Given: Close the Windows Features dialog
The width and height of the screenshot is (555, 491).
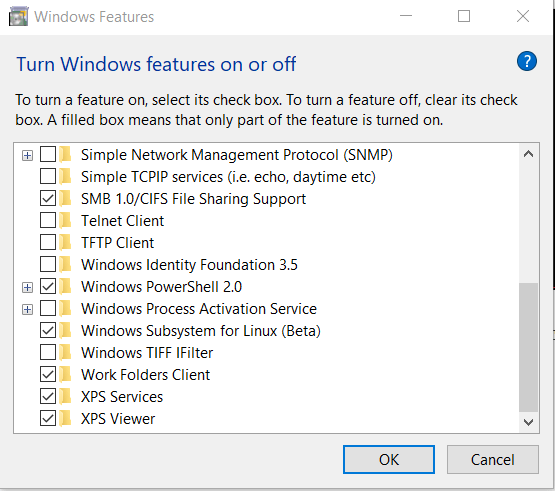Looking at the screenshot, I should [523, 16].
